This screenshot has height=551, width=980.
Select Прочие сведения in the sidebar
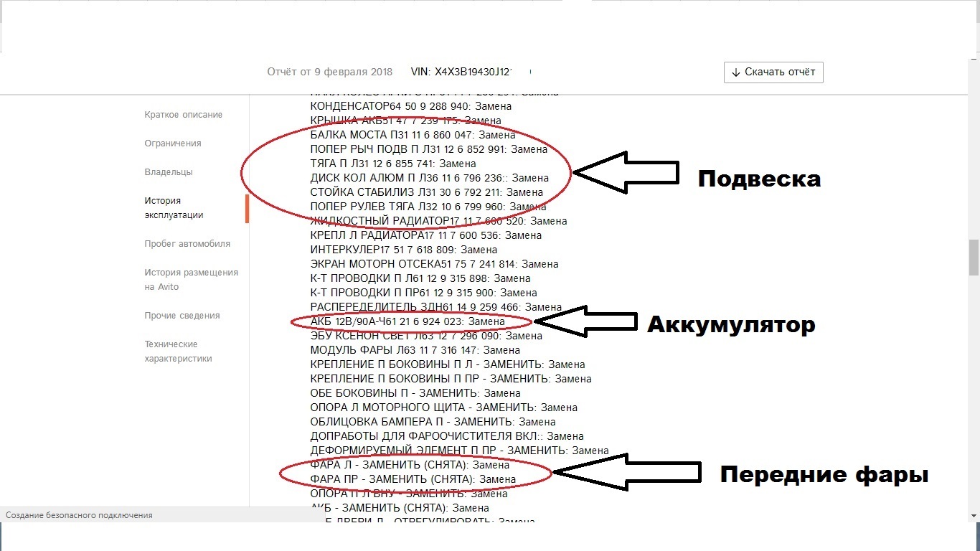point(182,316)
